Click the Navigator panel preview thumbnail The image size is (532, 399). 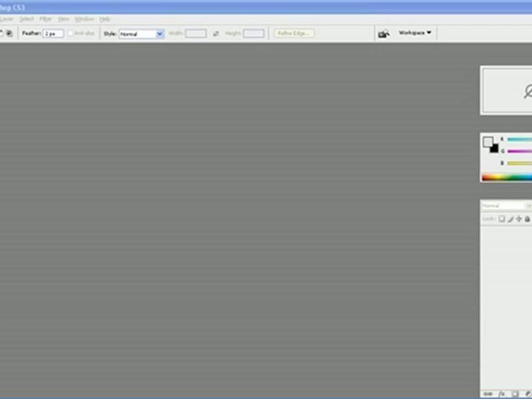click(x=508, y=90)
